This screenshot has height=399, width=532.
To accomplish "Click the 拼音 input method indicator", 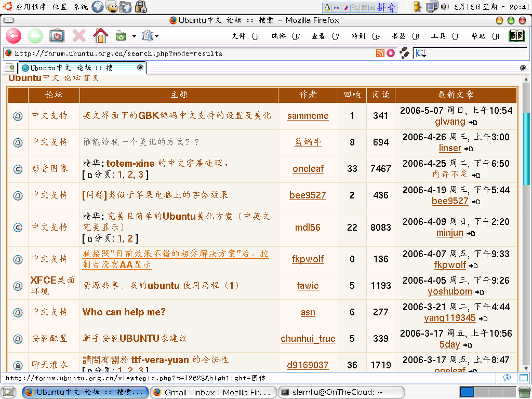I will point(387,7).
